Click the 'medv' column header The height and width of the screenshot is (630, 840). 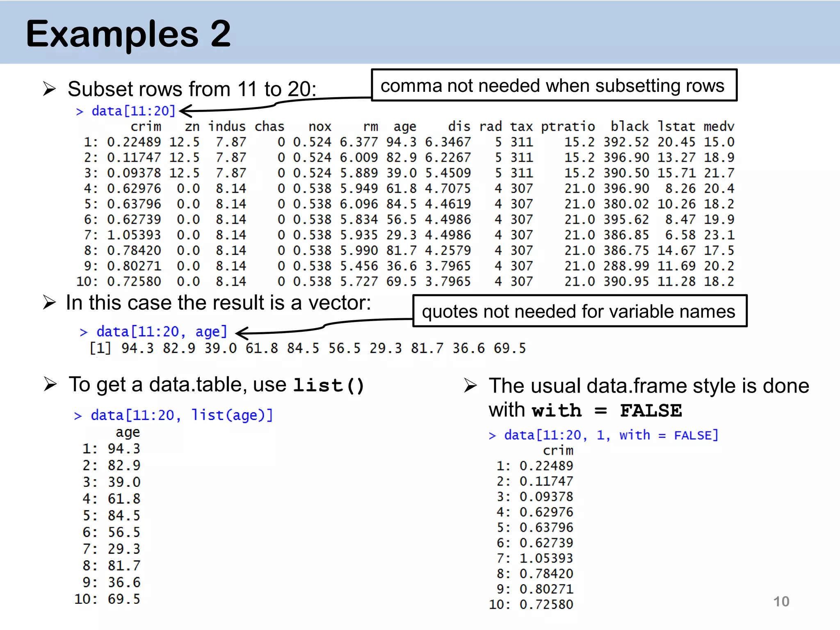click(x=719, y=126)
